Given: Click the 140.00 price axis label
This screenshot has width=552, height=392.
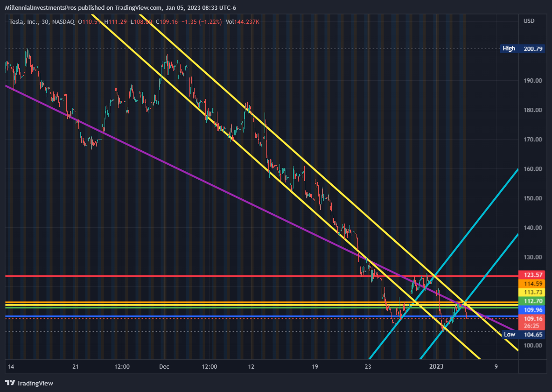Looking at the screenshot, I should [533, 228].
